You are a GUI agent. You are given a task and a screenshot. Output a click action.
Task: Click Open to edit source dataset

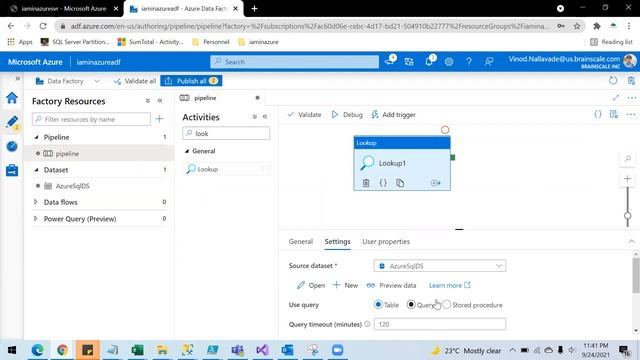coord(311,285)
